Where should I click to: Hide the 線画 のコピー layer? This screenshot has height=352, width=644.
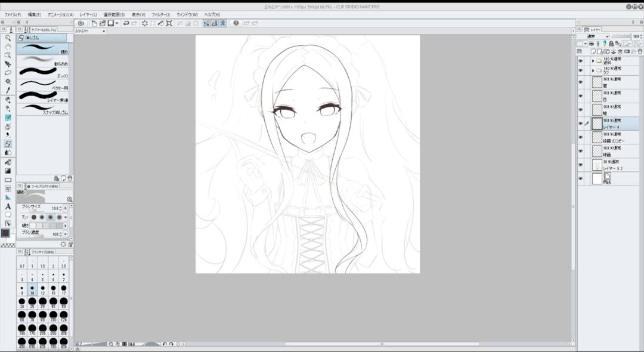(x=580, y=137)
